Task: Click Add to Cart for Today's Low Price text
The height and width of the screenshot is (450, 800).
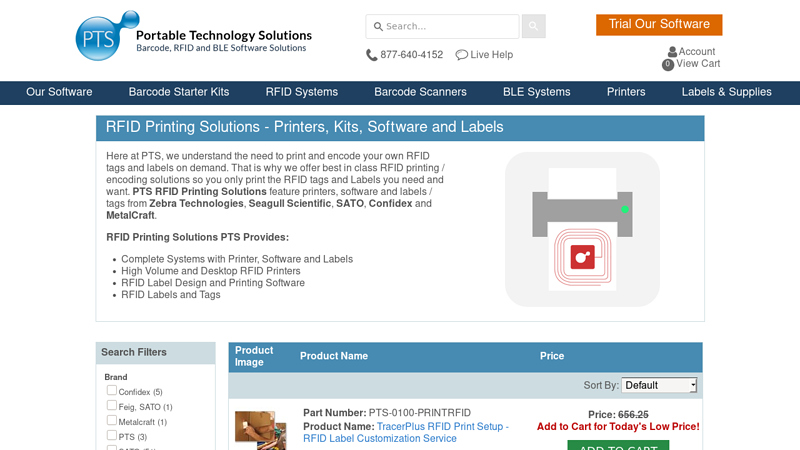Action: point(618,427)
